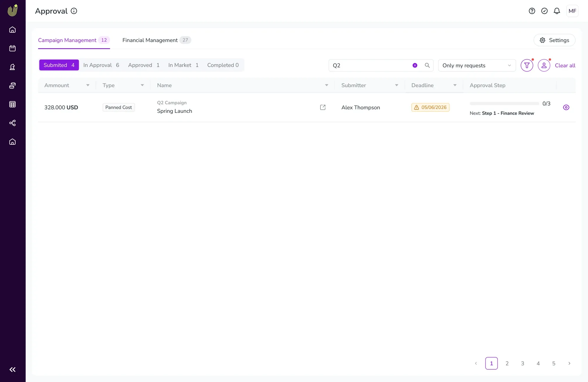Open the table grid icon in the sidebar
This screenshot has height=382, width=588.
click(12, 104)
